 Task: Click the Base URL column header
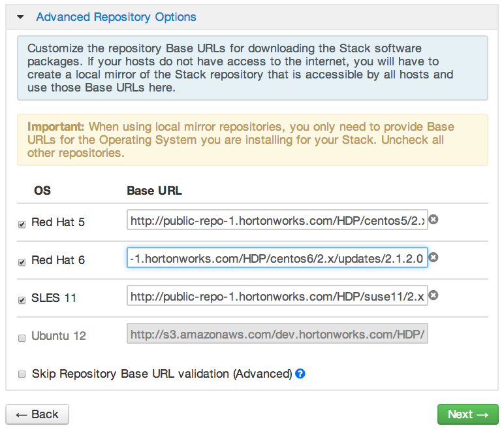click(154, 191)
